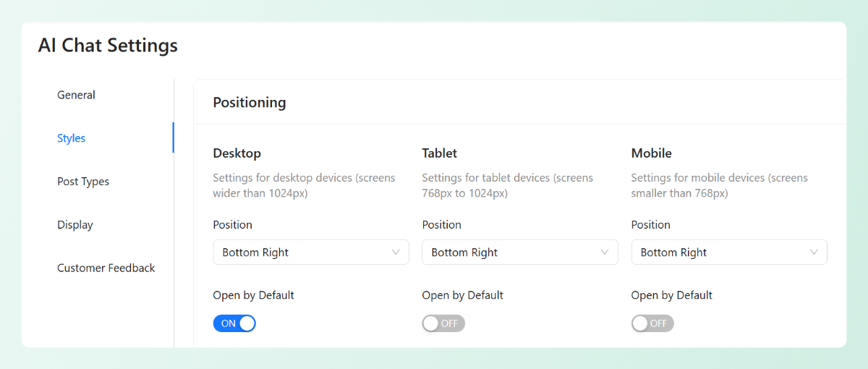The height and width of the screenshot is (369, 868).
Task: Click the tablet devices description text
Action: coord(507,185)
